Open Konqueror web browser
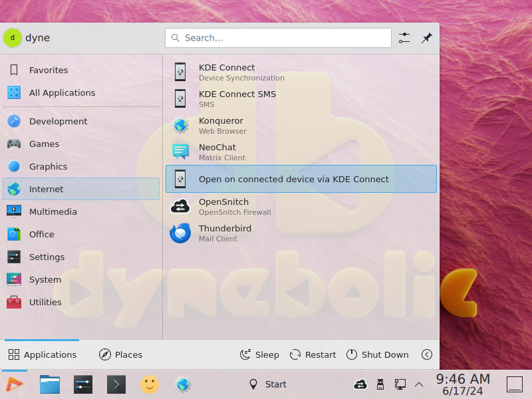532x399 pixels. [x=301, y=126]
